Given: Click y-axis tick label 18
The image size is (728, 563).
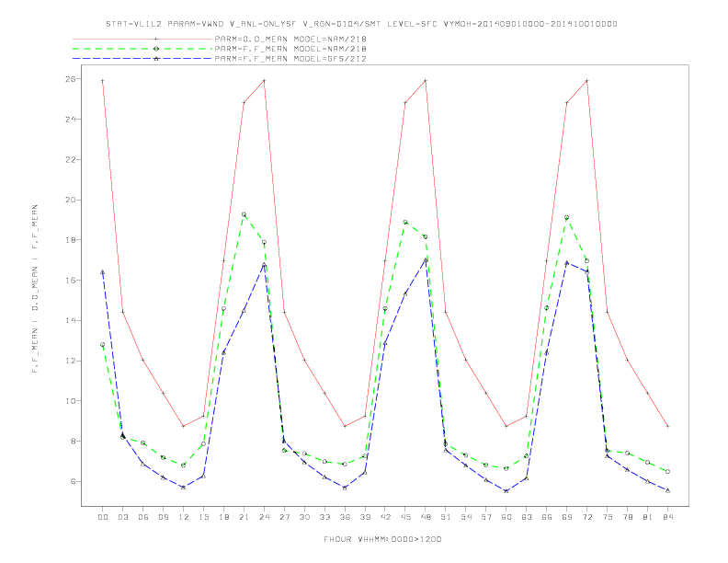Looking at the screenshot, I should [x=70, y=240].
